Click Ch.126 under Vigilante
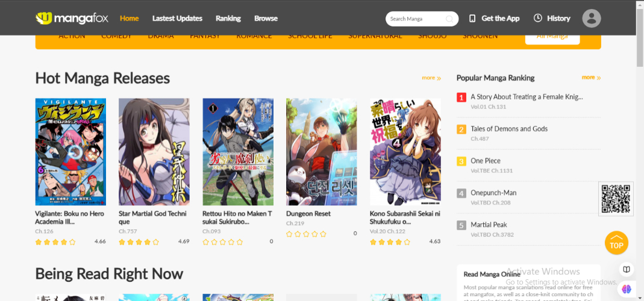 (45, 232)
